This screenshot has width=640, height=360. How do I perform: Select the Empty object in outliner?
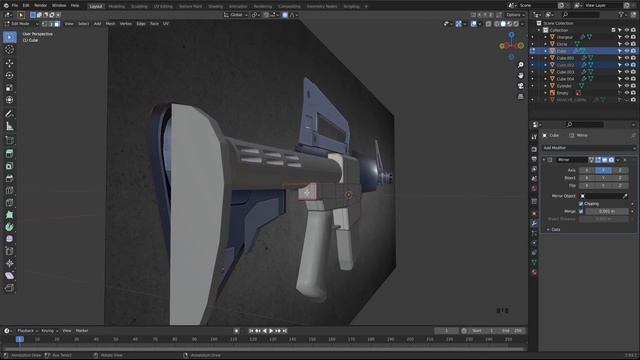[562, 93]
